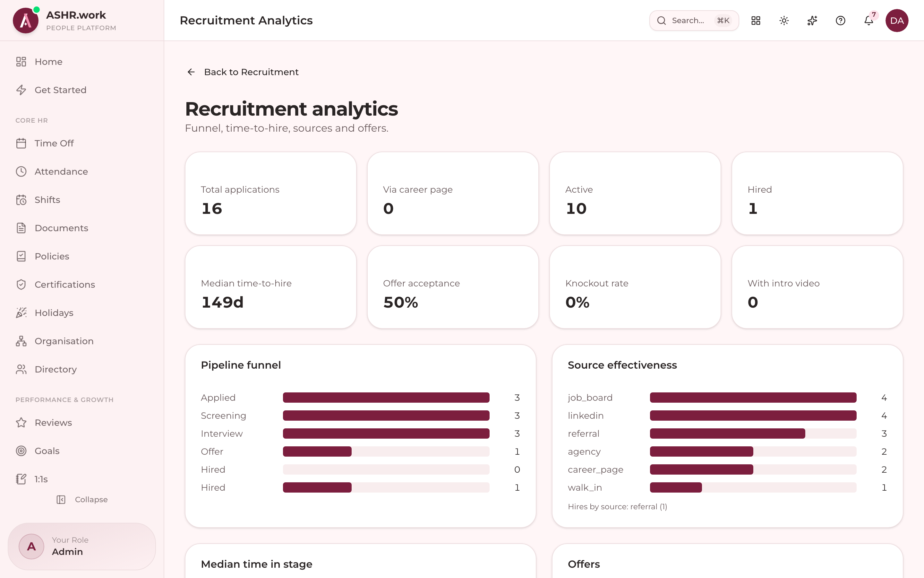Click the 'Pipeline funnel' heading
The height and width of the screenshot is (578, 924).
241,365
